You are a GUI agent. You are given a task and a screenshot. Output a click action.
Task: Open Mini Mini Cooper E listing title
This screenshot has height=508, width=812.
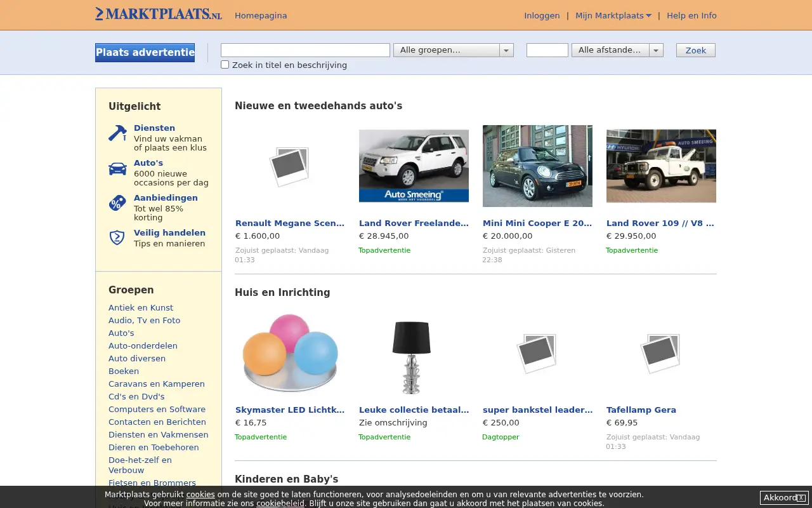click(537, 223)
